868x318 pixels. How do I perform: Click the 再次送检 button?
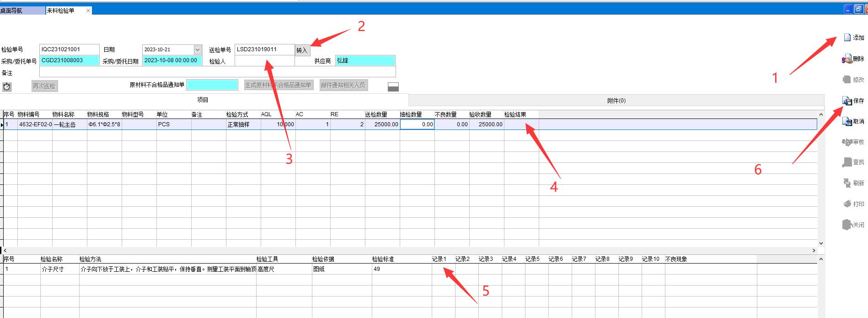tap(44, 86)
